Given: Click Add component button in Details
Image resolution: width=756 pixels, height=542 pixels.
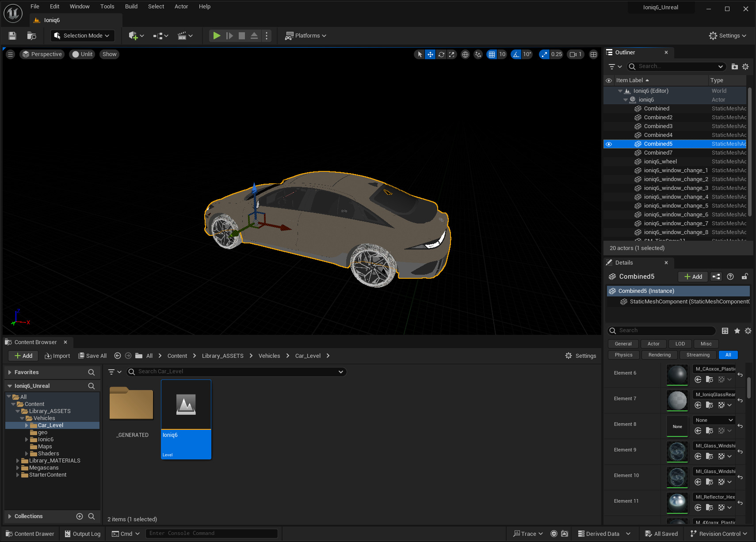Looking at the screenshot, I should point(693,277).
